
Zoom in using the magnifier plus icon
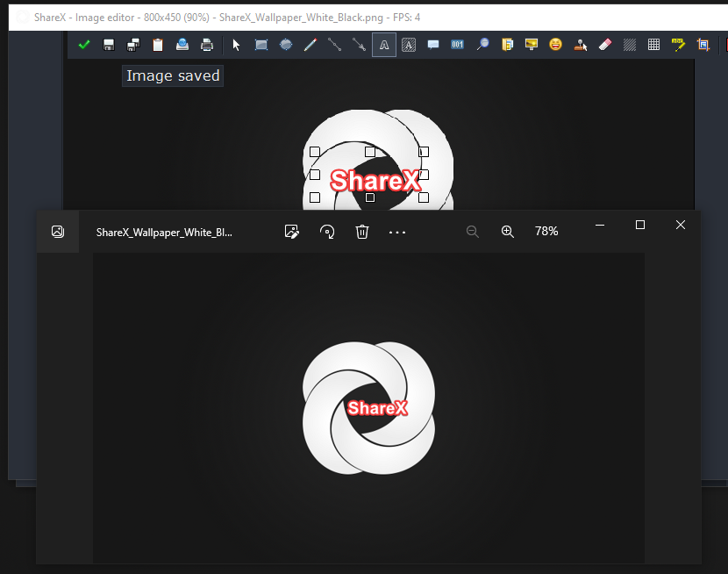click(508, 232)
